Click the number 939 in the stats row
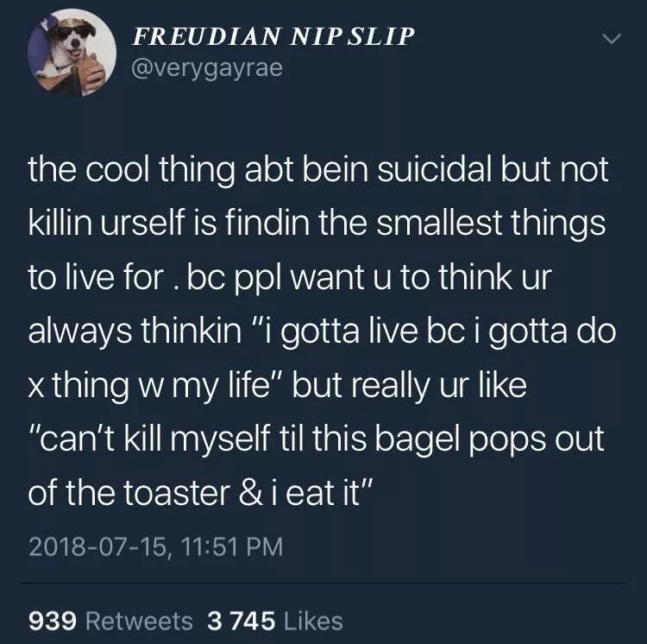 (54, 621)
